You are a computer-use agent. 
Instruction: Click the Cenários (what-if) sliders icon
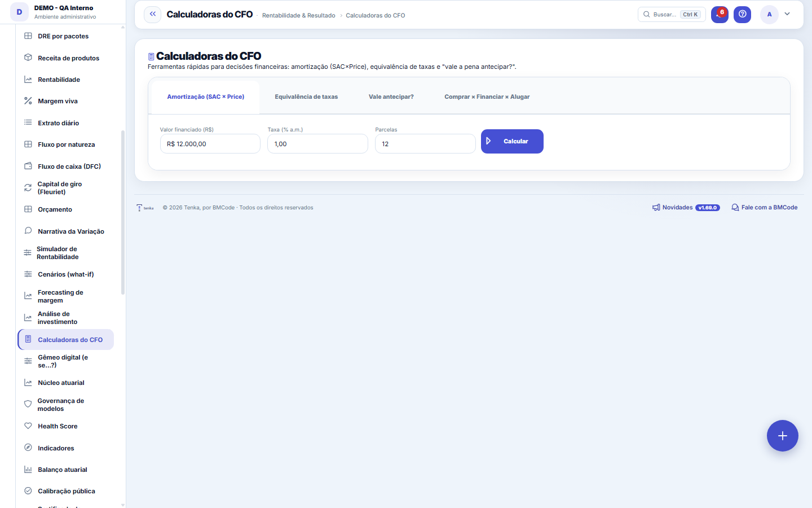[28, 274]
